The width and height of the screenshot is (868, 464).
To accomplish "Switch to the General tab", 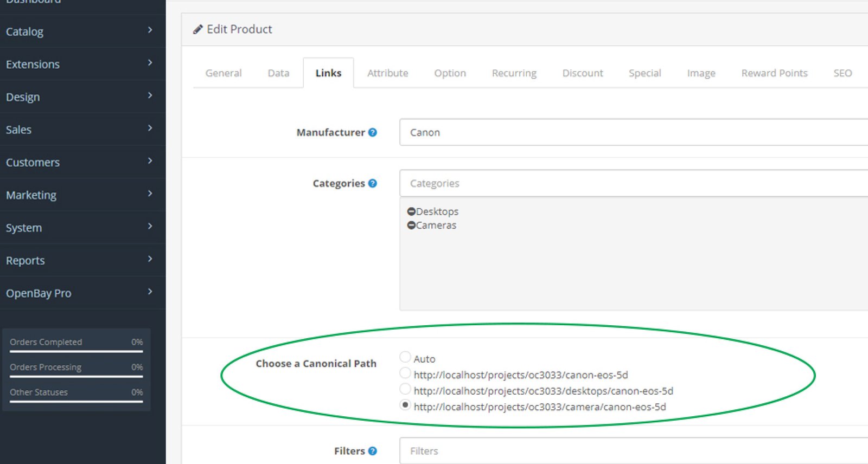I will pos(224,73).
